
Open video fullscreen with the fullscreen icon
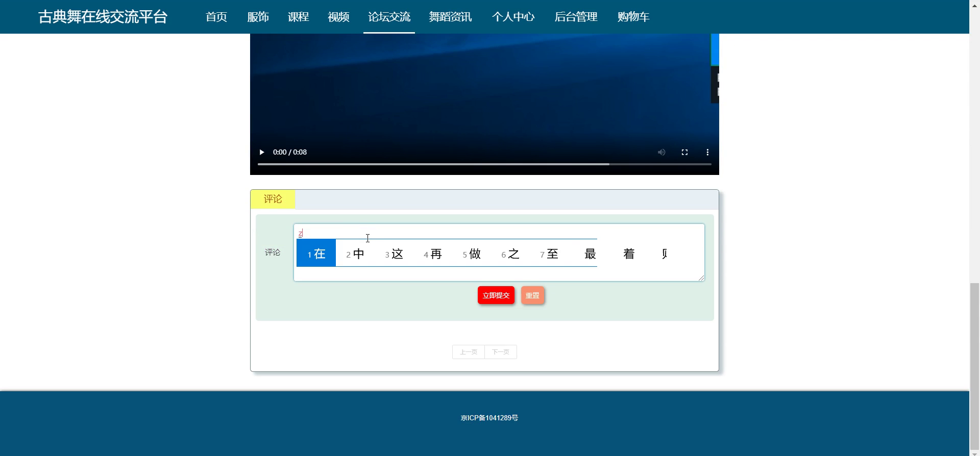684,152
